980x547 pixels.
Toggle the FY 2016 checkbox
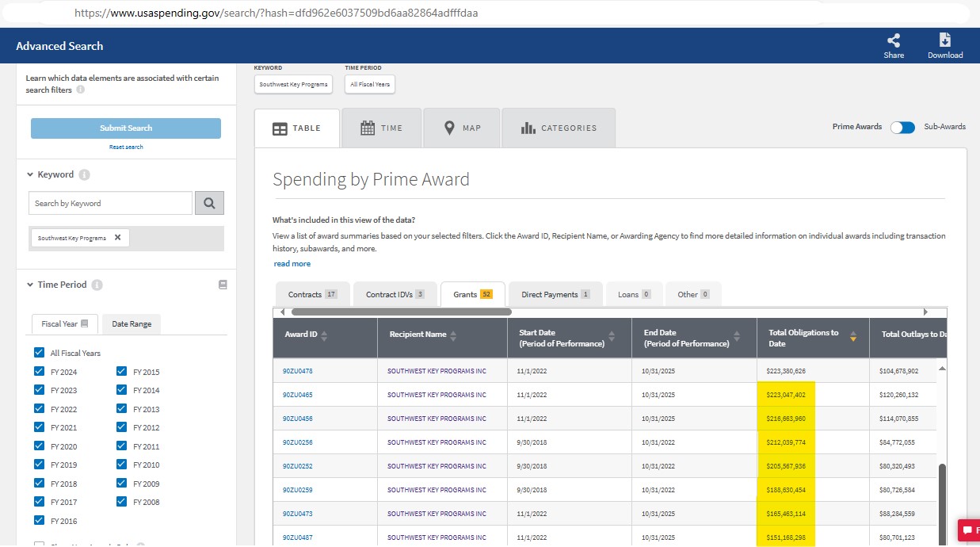pos(39,521)
